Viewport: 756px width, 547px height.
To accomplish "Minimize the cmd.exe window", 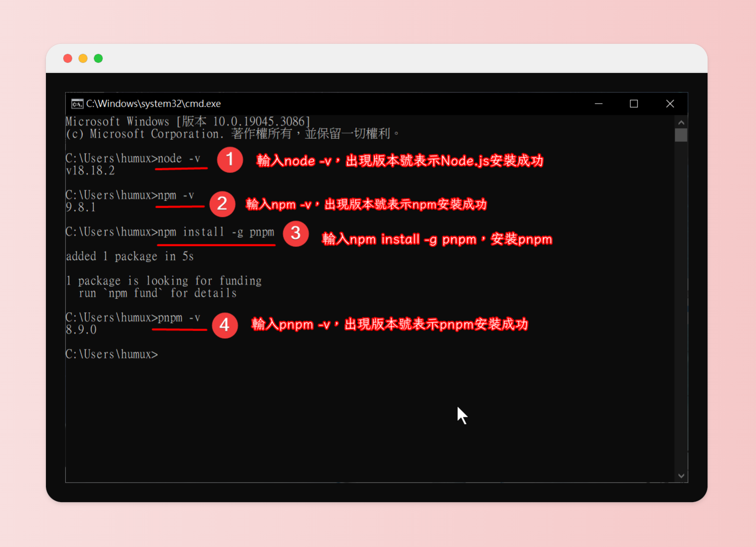I will 599,104.
